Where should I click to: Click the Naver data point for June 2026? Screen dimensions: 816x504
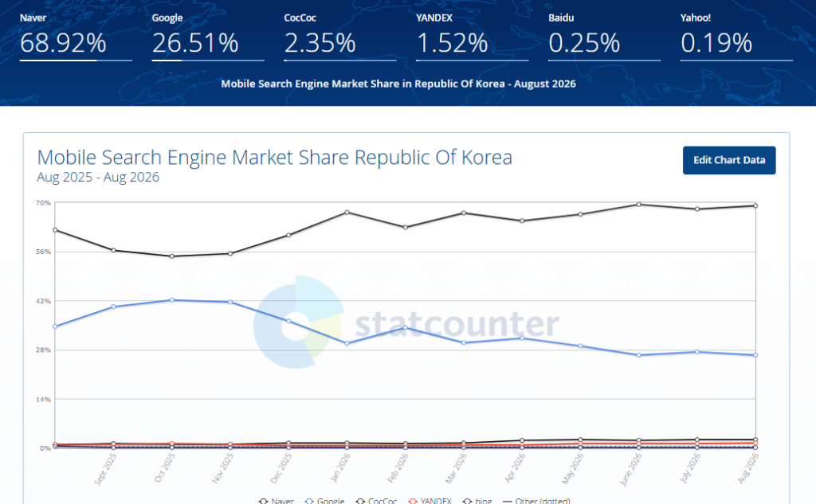pos(639,205)
